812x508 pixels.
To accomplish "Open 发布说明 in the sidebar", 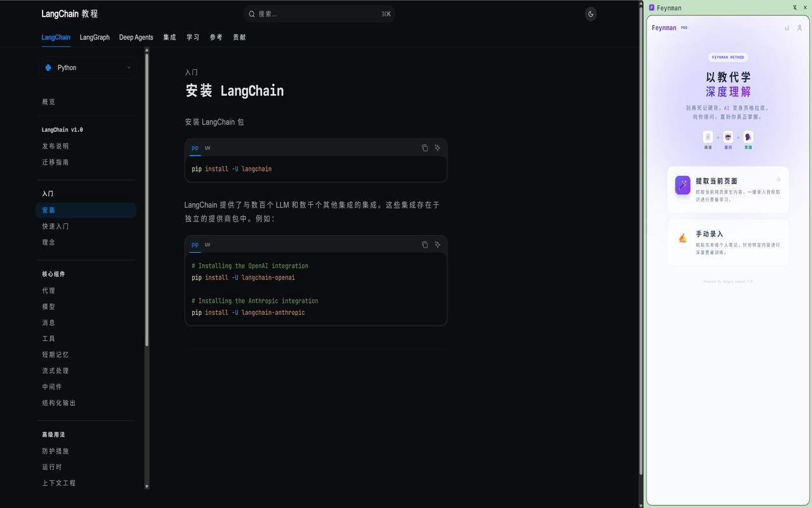I will pos(55,146).
